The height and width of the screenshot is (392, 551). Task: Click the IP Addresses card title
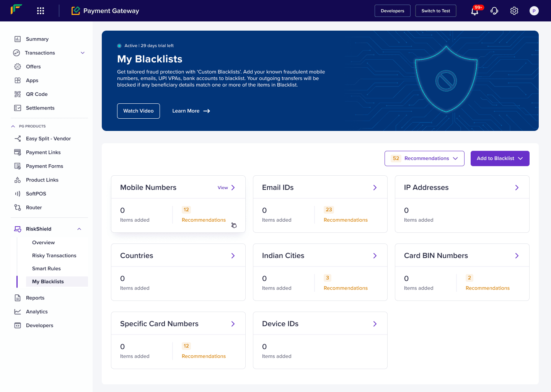pos(426,188)
